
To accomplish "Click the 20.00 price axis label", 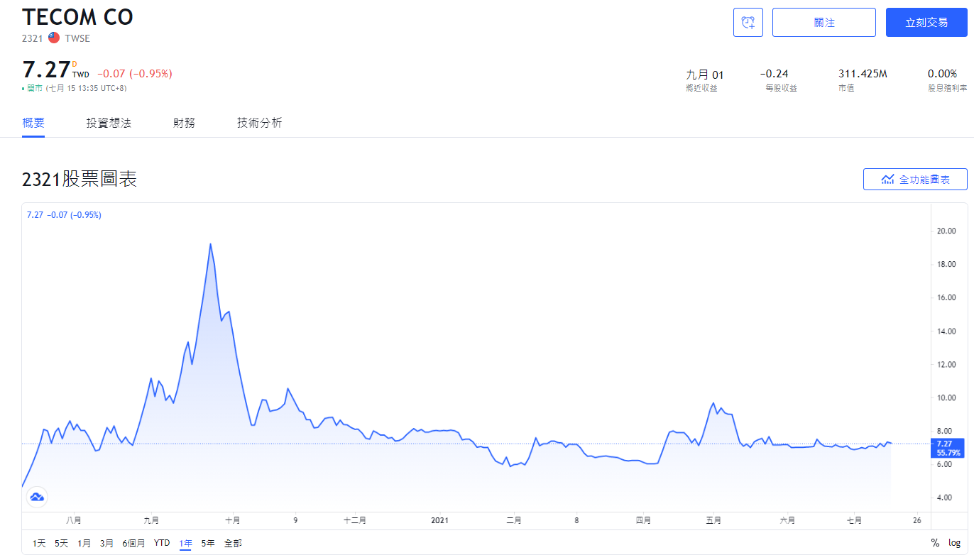I will pos(946,231).
